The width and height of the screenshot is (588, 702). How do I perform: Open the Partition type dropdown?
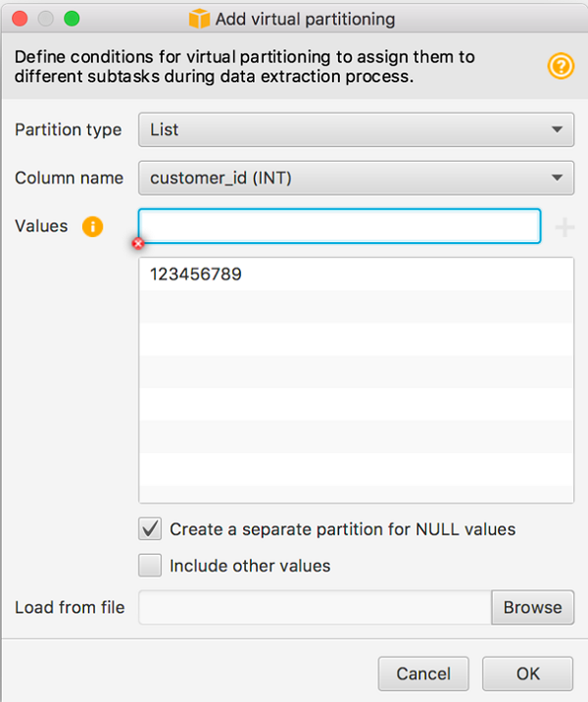[356, 129]
